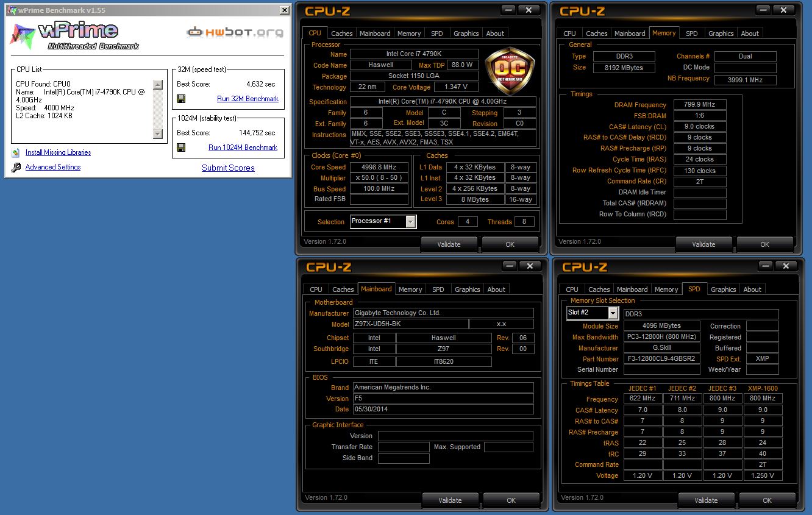Click the NB Frequency value 3999.1 MHz
Viewport: 812px width, 515px height.
point(745,79)
